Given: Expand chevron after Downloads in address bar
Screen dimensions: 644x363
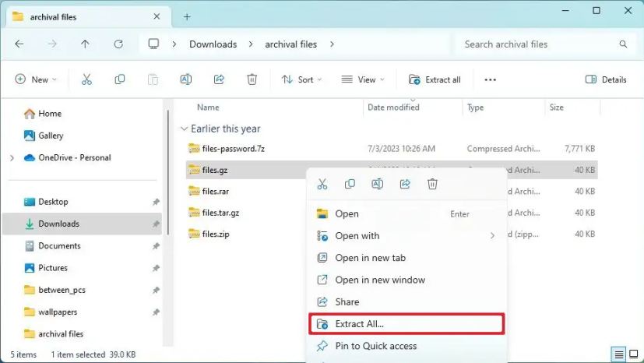Looking at the screenshot, I should click(251, 44).
